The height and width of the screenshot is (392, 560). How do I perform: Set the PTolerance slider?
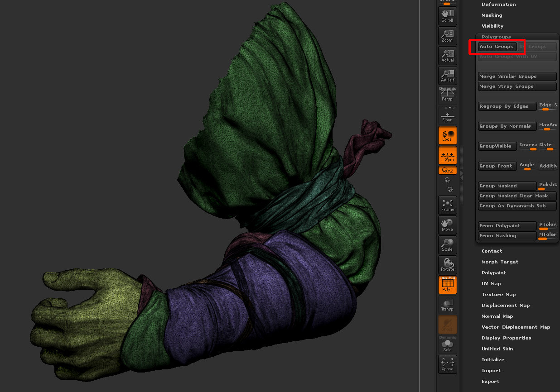tap(548, 226)
